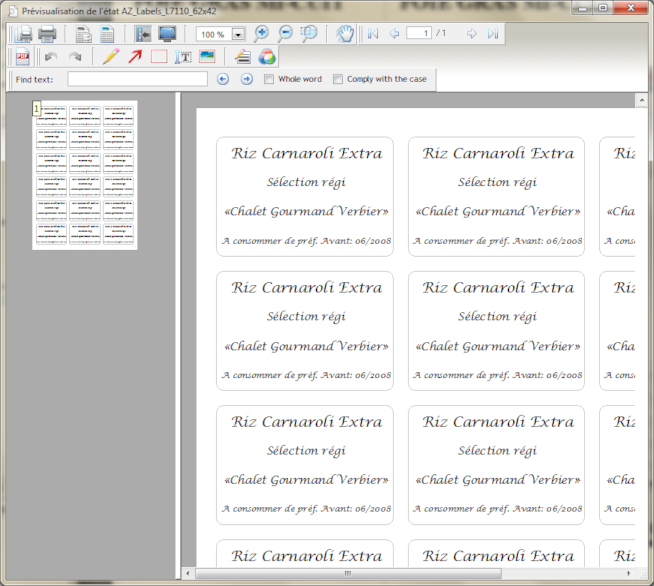Open the page setup icon with checklist
Image resolution: width=654 pixels, height=586 pixels.
(83, 34)
